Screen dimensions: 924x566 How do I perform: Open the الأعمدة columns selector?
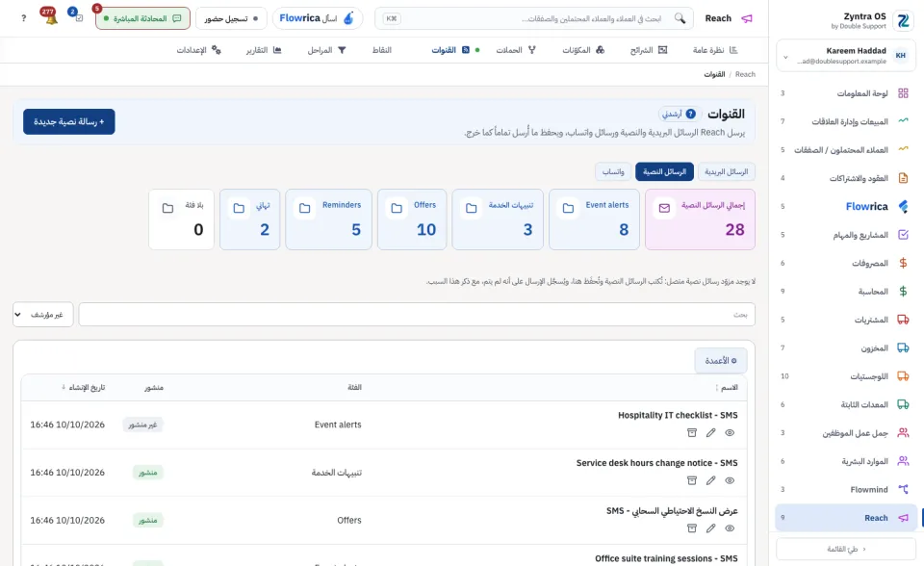[x=721, y=360]
